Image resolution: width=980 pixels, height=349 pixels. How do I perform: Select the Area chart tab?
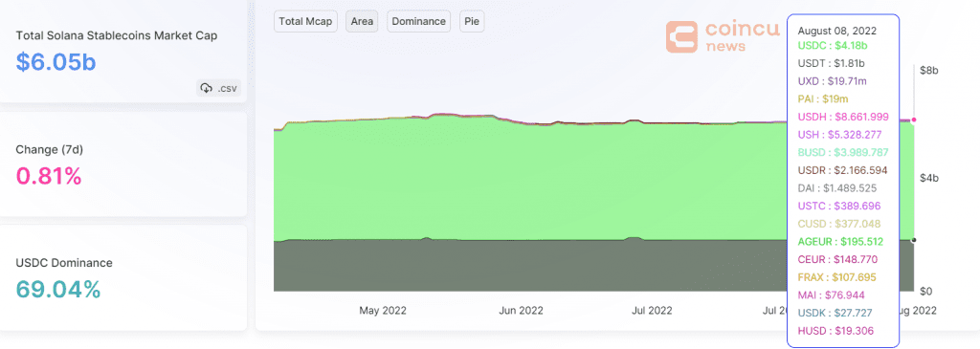pyautogui.click(x=362, y=21)
